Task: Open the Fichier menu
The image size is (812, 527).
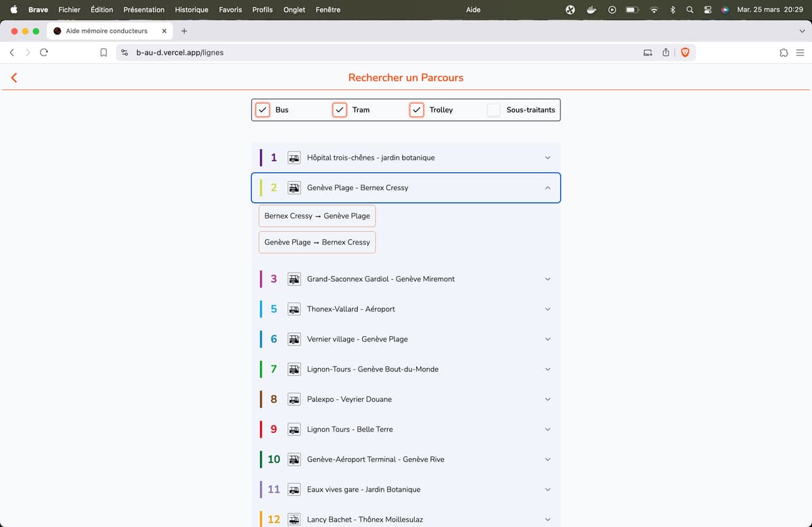Action: (69, 9)
